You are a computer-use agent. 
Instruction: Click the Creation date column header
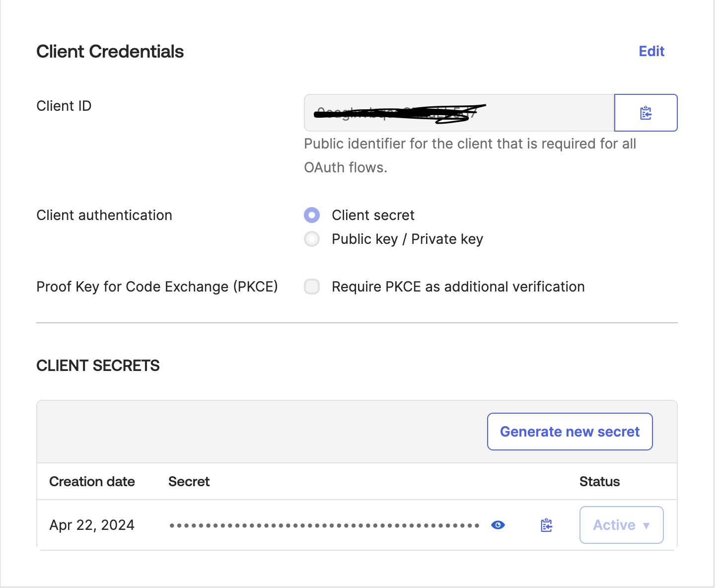point(92,481)
